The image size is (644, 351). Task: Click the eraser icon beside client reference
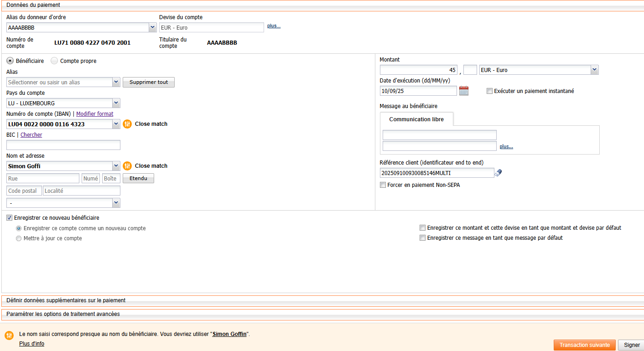pos(498,173)
